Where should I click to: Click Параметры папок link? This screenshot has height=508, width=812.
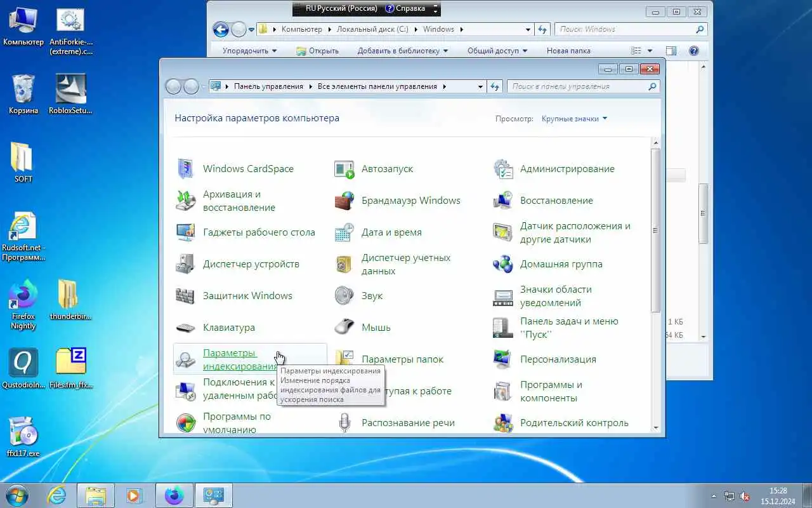(x=403, y=359)
